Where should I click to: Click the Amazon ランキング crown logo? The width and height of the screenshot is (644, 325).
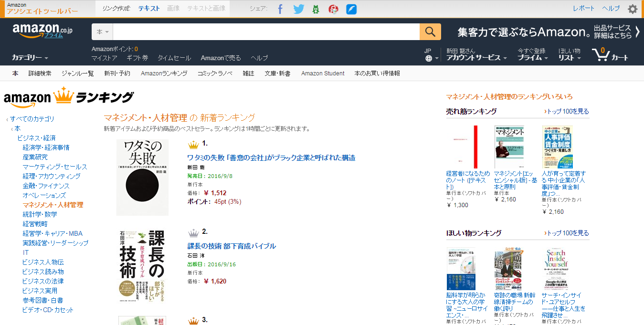(x=69, y=96)
